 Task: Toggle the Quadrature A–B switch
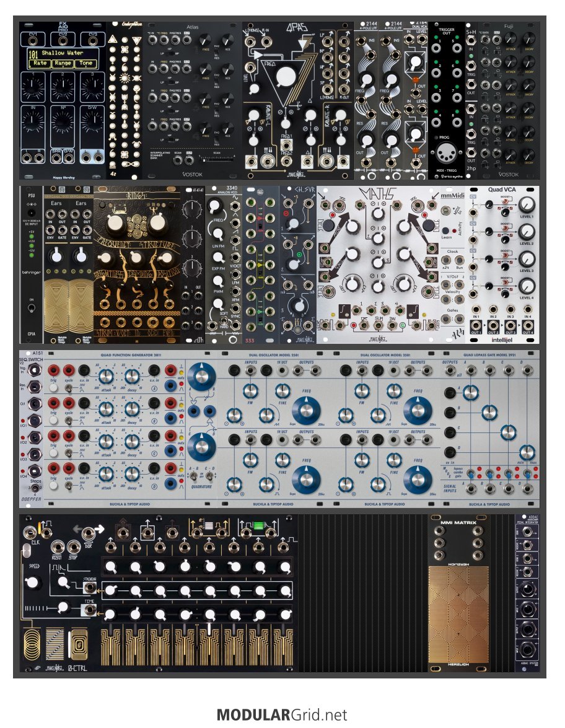pyautogui.click(x=193, y=475)
